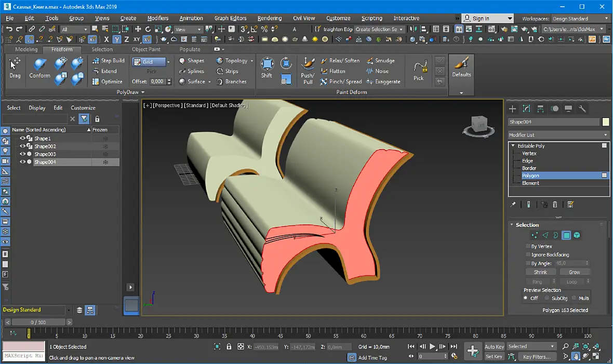Select SubObj preview selection radio button
Screen dimensions: 613x364
(547, 298)
